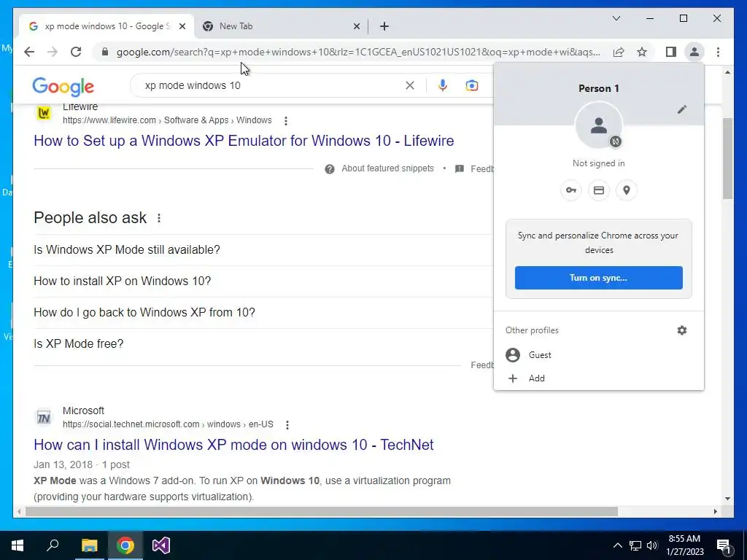Open addresses via the location pin icon
Viewport: 747px width, 560px height.
tap(627, 190)
